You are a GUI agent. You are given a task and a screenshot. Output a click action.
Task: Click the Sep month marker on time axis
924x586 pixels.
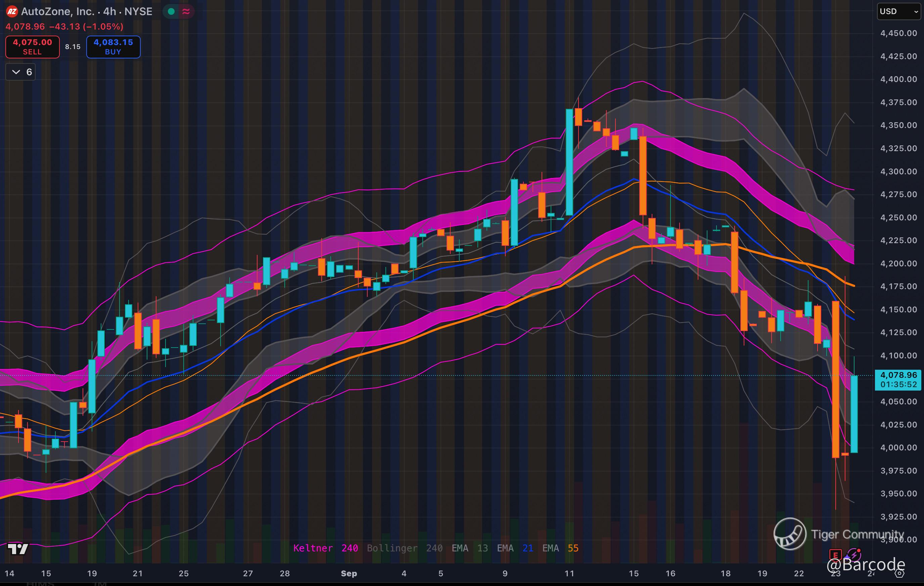tap(349, 573)
